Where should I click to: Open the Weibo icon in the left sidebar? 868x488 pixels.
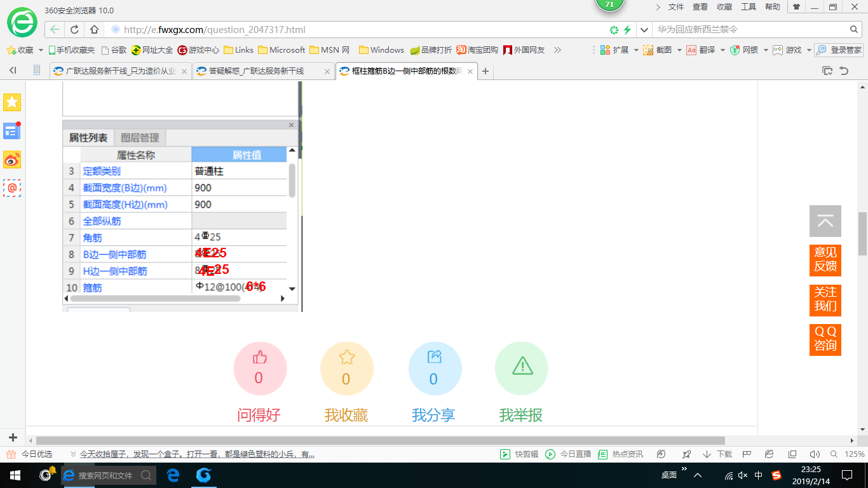point(12,159)
